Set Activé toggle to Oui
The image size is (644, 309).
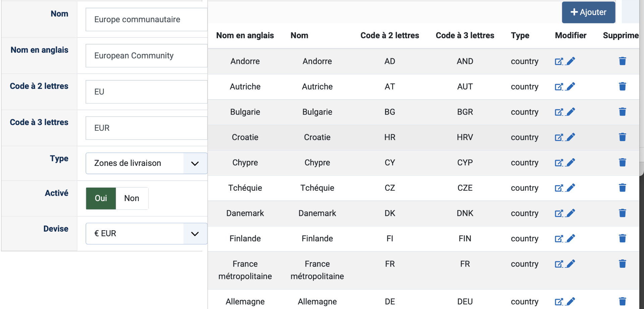coord(101,198)
